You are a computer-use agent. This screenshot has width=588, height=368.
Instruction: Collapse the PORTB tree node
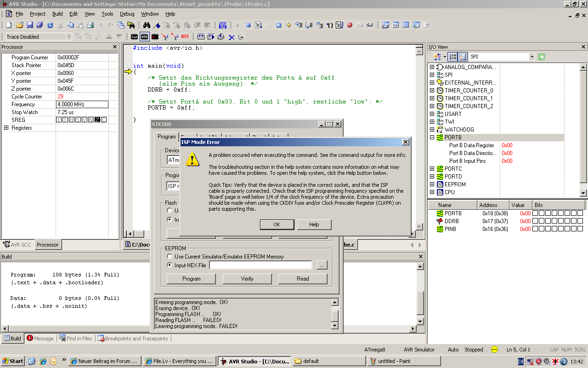[432, 138]
